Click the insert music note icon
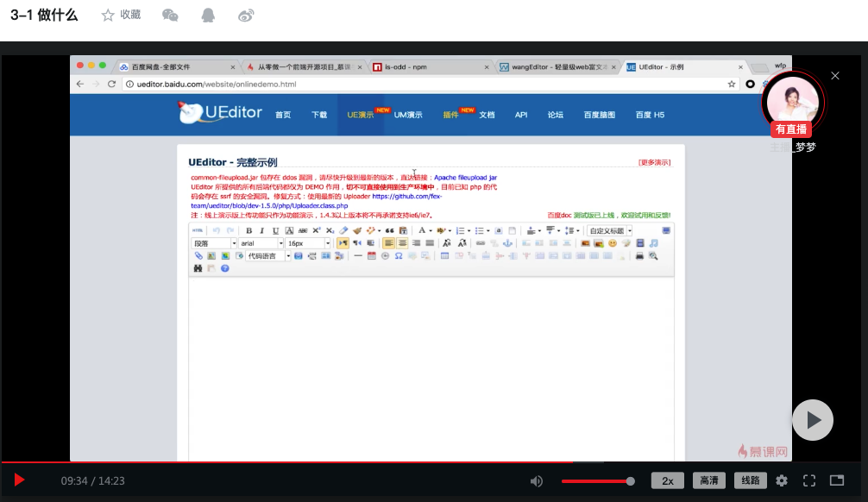 [x=654, y=243]
